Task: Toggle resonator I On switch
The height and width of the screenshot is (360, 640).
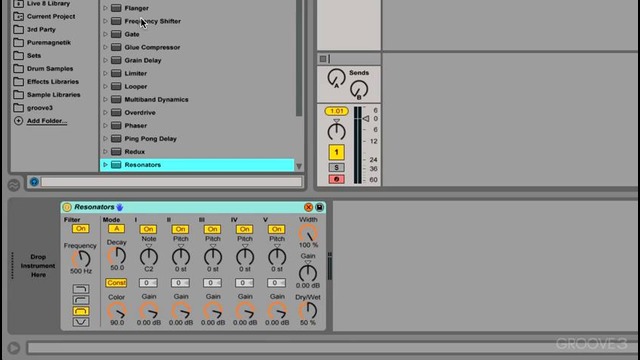Action: tap(148, 229)
